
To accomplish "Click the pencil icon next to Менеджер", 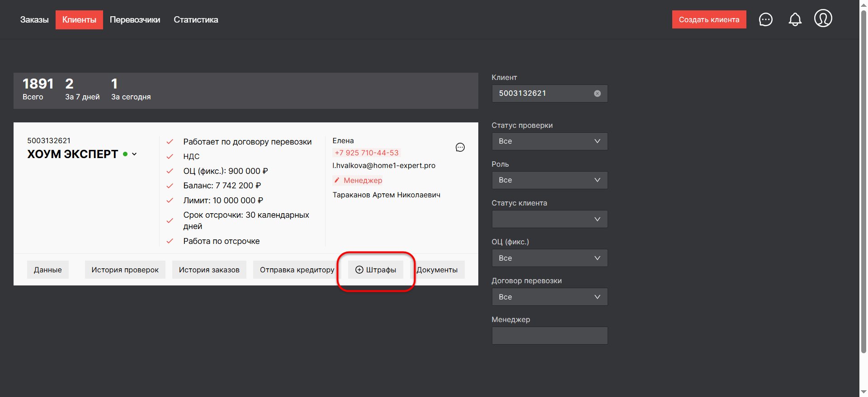I will coord(337,180).
